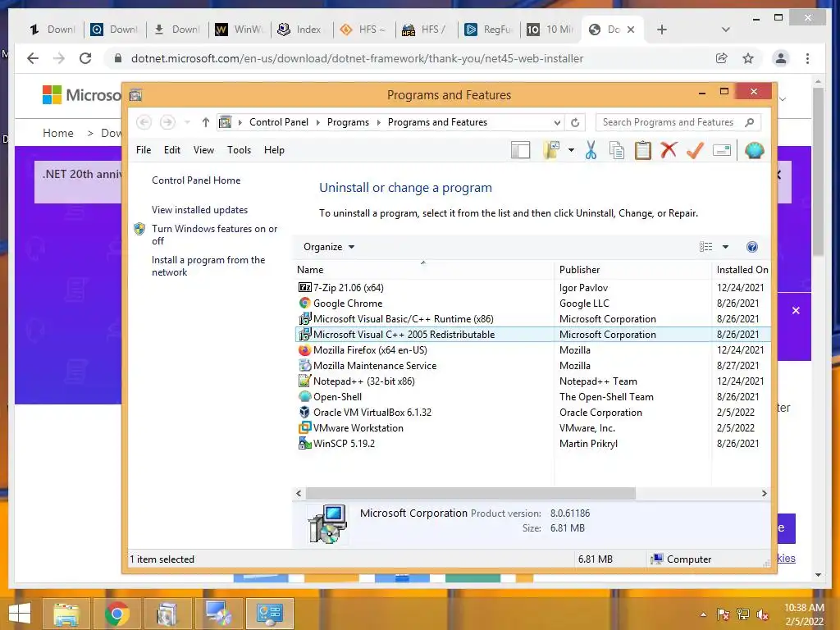
Task: Click the Chrome reload page icon
Action: pos(85,58)
